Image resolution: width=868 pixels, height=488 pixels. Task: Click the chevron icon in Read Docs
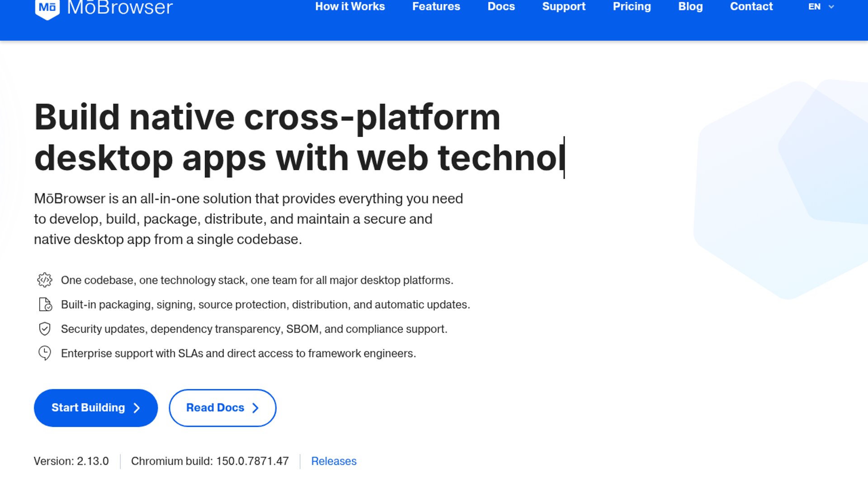click(x=255, y=408)
